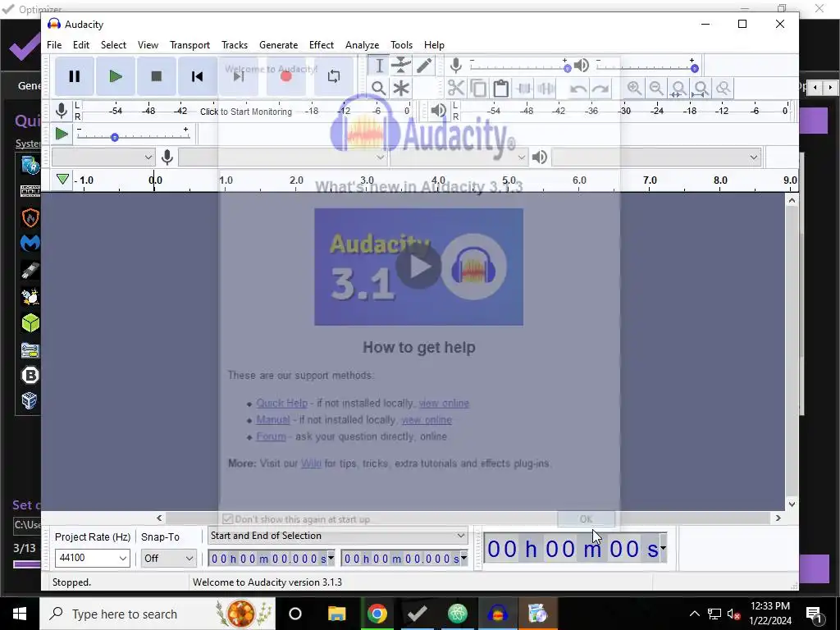Viewport: 840px width, 630px height.
Task: Open the recording channels dropdown
Action: click(x=459, y=157)
